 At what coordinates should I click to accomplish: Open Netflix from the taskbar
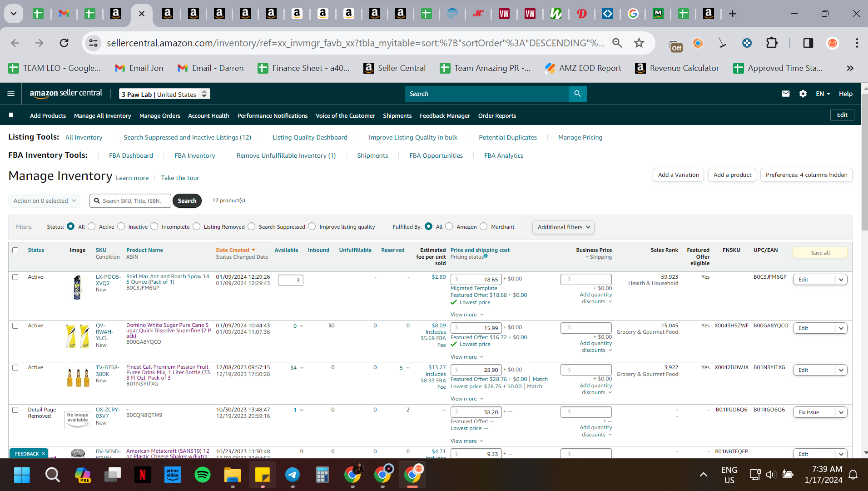142,475
